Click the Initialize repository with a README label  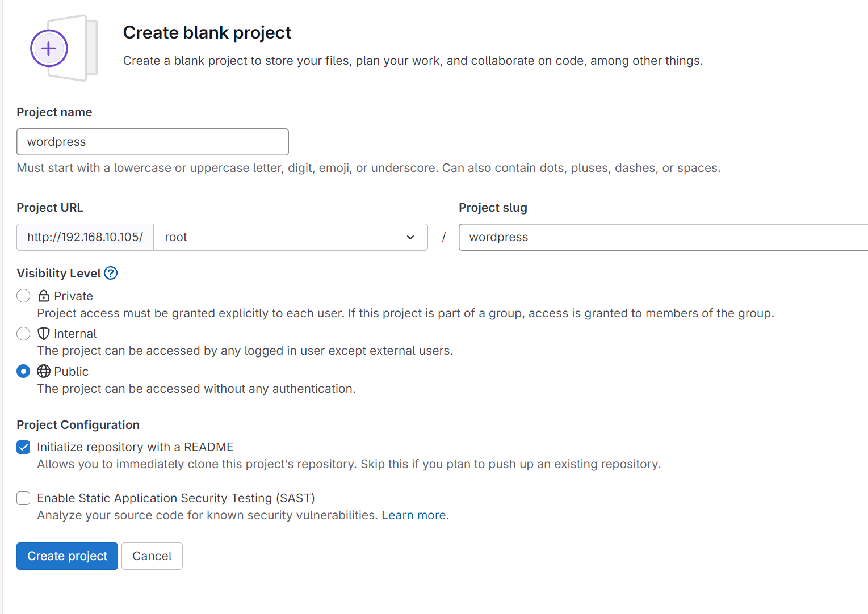pos(135,447)
